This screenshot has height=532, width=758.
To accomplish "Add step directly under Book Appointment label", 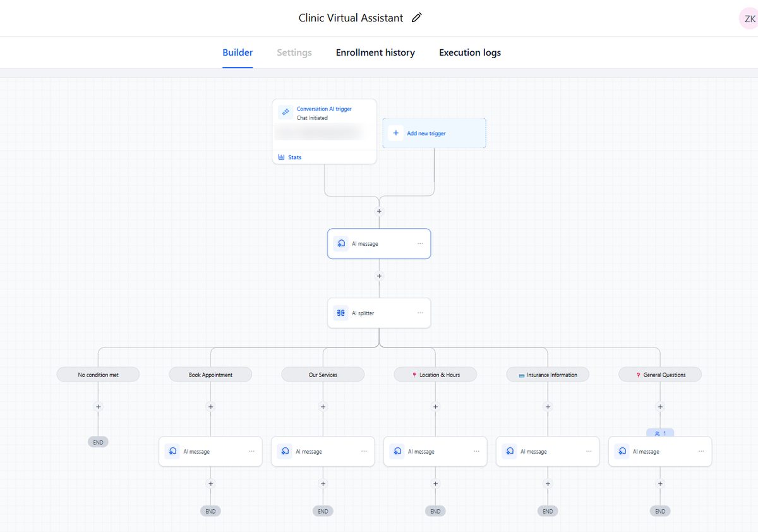I will (x=210, y=407).
